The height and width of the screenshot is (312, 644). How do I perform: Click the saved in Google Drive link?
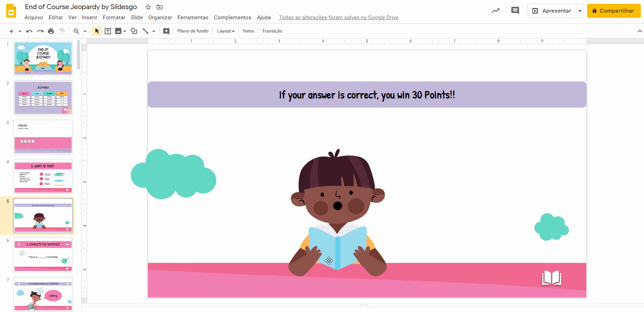(339, 18)
